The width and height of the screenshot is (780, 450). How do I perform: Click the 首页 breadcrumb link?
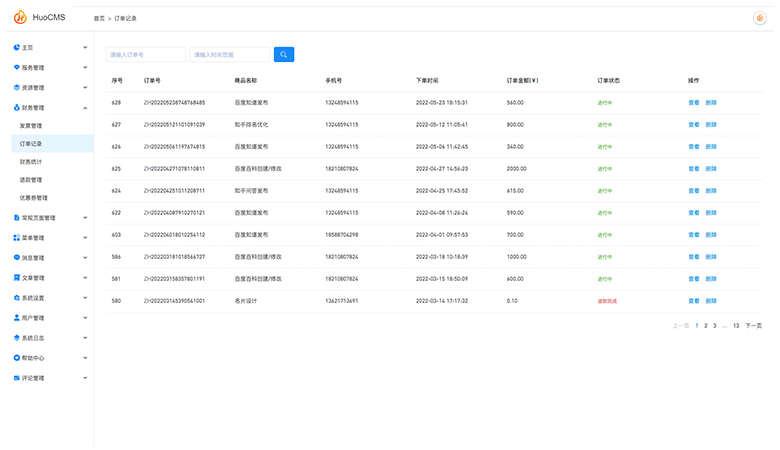click(x=99, y=18)
